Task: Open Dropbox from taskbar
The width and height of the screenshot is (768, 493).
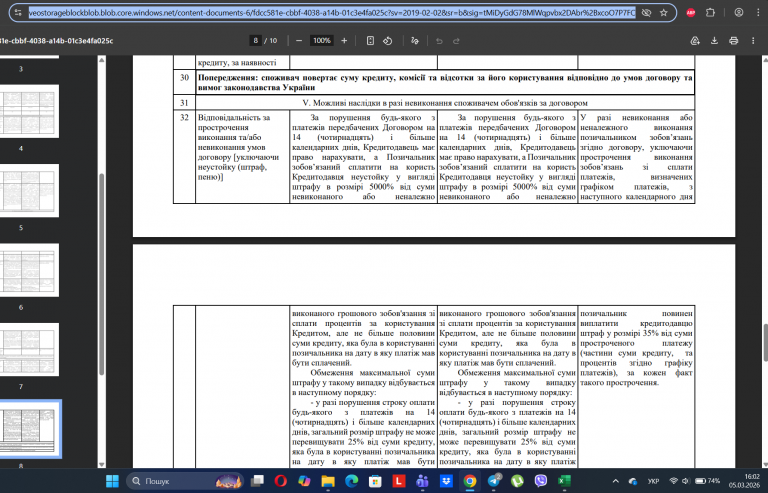Action: 446,481
